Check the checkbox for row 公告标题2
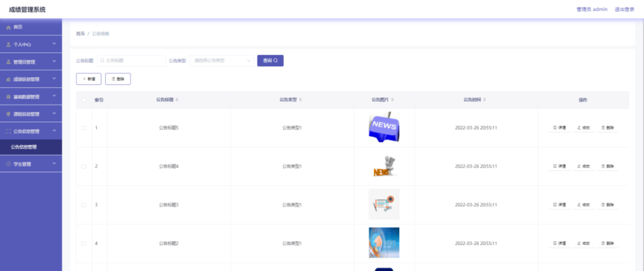644x271 pixels. pos(84,244)
